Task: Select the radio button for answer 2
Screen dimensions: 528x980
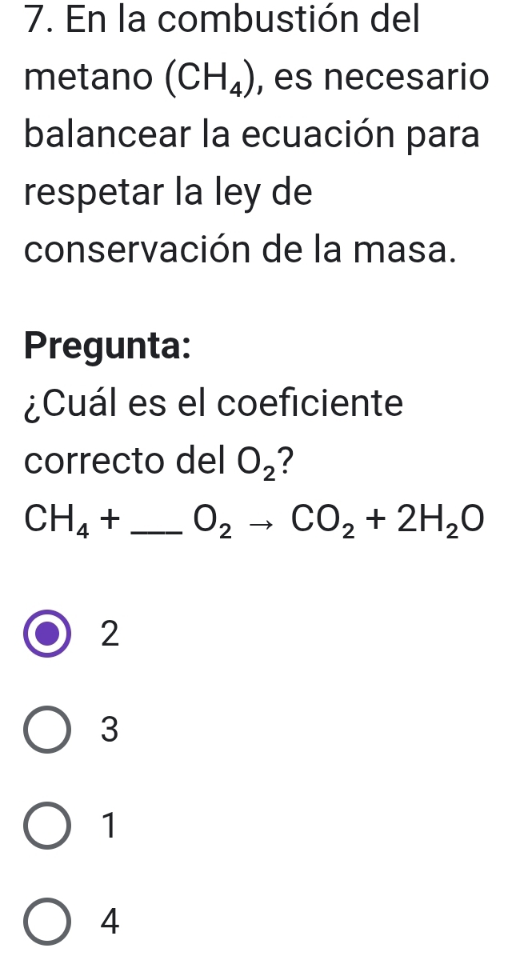Action: 47,634
